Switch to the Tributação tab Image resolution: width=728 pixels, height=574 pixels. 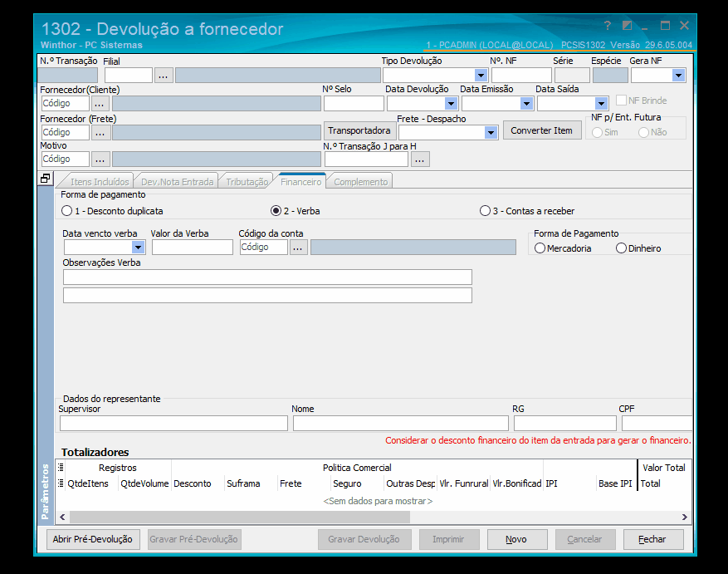coord(247,182)
